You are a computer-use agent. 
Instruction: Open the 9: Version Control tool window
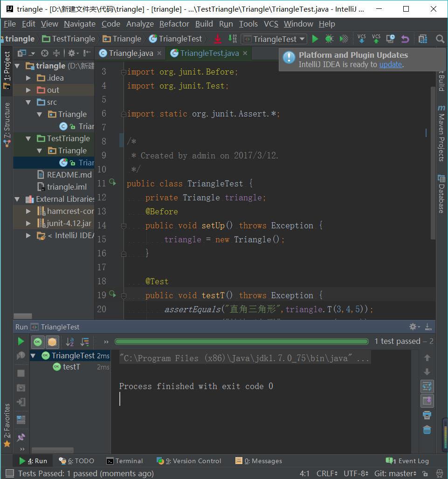coord(188,461)
